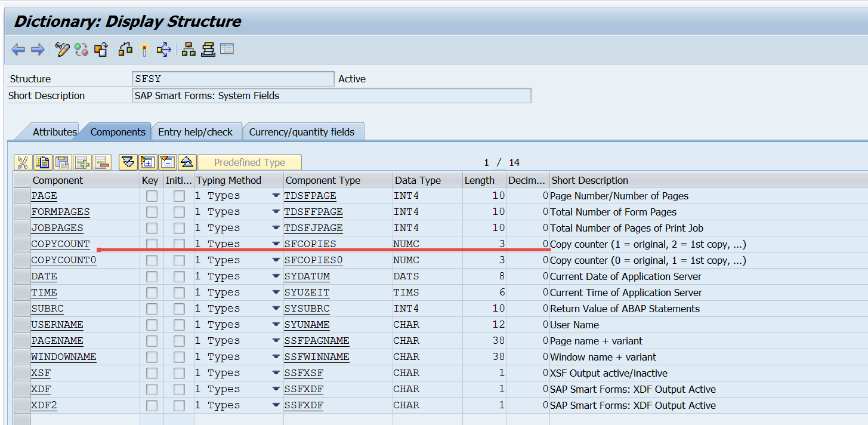Switch to the Attributes tab
Viewport: 868px width, 425px height.
point(55,131)
